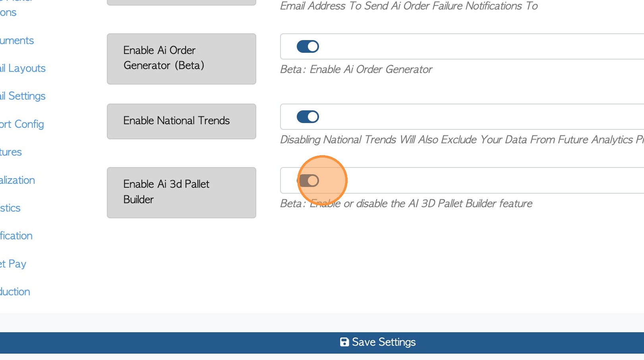This screenshot has width=644, height=360.
Task: Toggle the Ai 3d Pallet Builder switch
Action: pyautogui.click(x=309, y=181)
